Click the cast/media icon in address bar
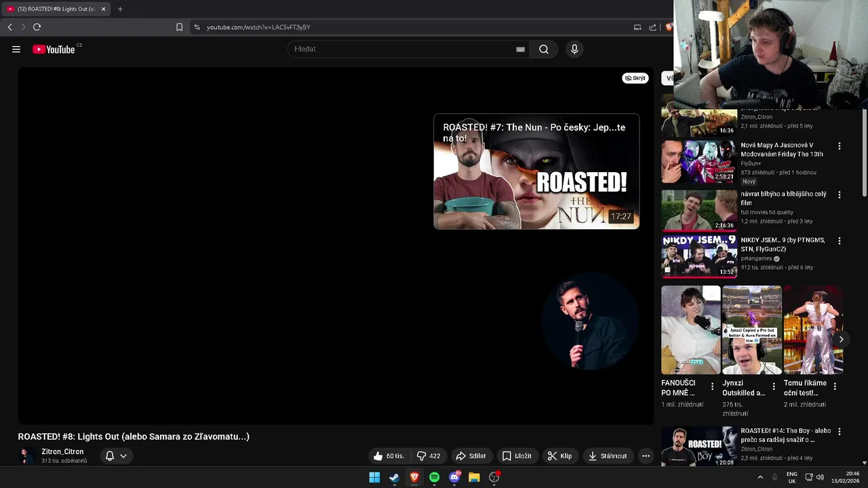Screen dimensions: 868x488 point(637,27)
